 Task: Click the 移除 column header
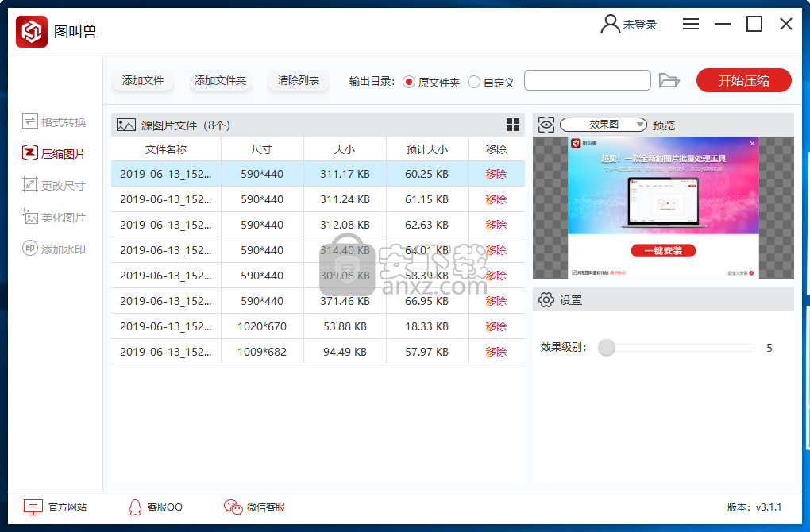click(x=496, y=149)
